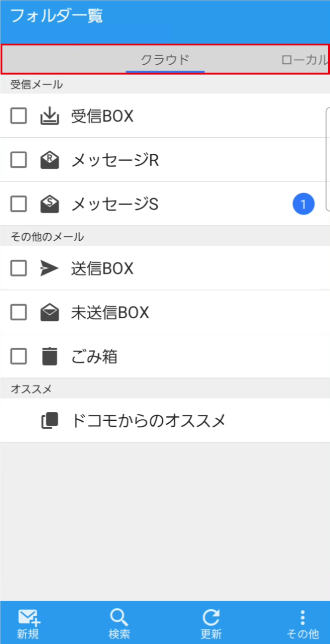Image resolution: width=330 pixels, height=644 pixels.
Task: Tap the ごみ箱 trash can icon
Action: (49, 356)
